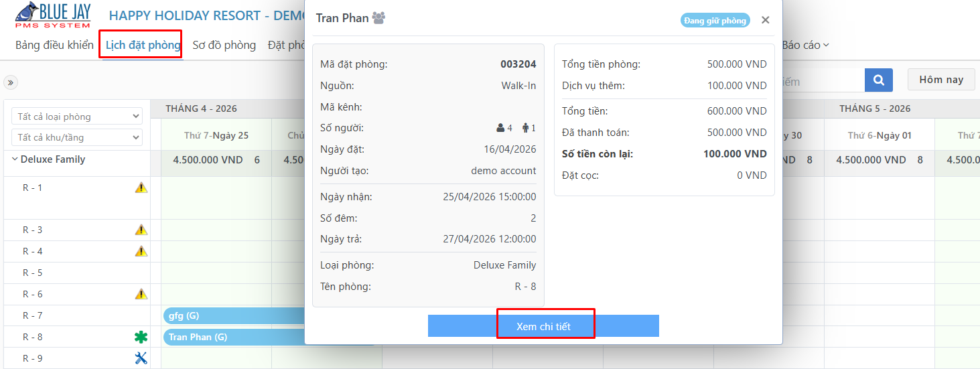Viewport: 980px width, 369px height.
Task: Click the warning triangle icon on R - 1
Action: click(x=141, y=188)
